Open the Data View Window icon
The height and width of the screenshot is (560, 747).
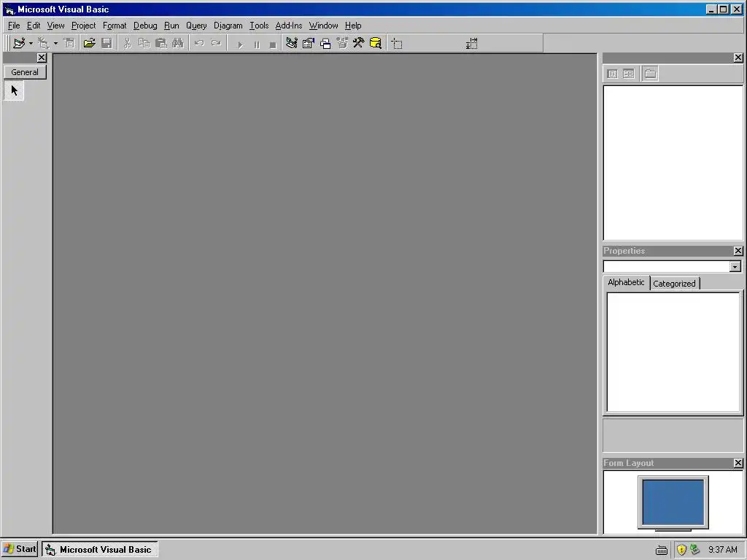click(x=376, y=43)
